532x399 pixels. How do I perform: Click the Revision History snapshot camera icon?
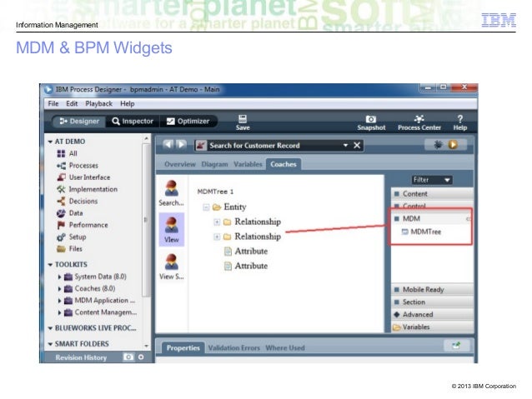pos(128,357)
